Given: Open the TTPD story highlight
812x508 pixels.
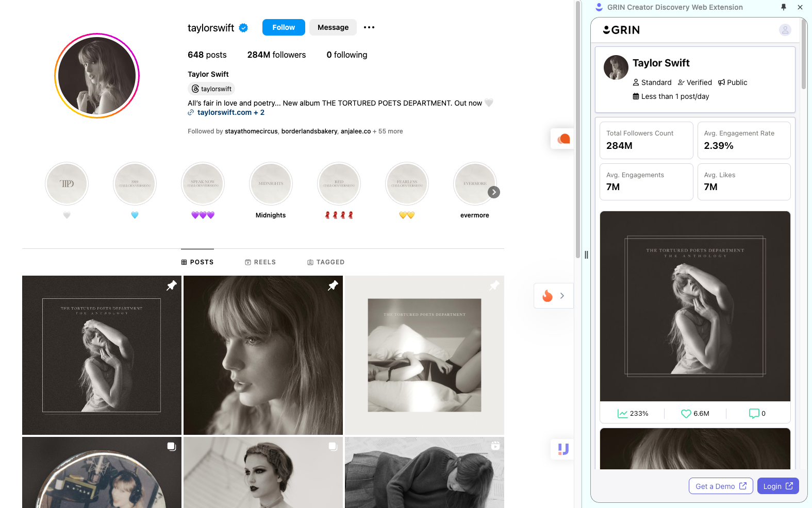Looking at the screenshot, I should tap(67, 184).
